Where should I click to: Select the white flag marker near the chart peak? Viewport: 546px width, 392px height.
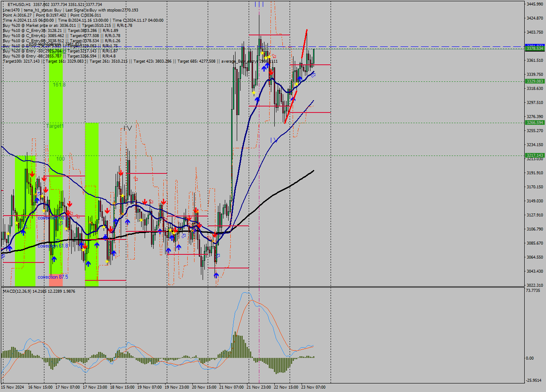pos(273,56)
